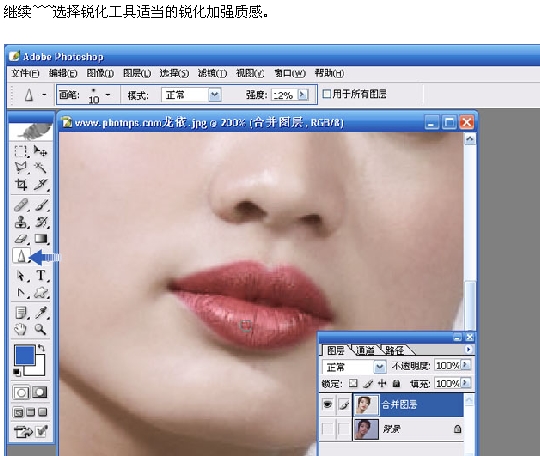Screen dimensions: 540x456
Task: Open the 图层 menu in menu bar
Action: (x=137, y=73)
